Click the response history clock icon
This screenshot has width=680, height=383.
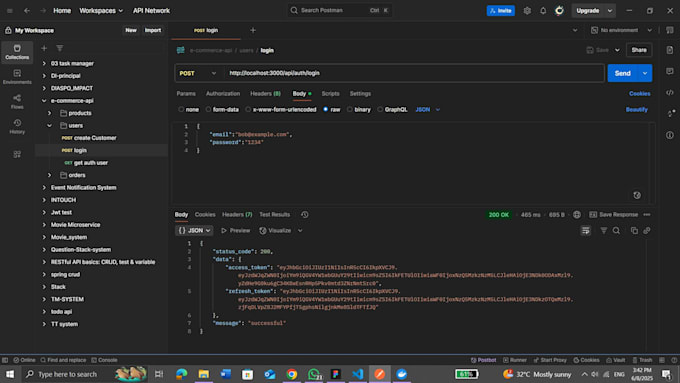[305, 215]
